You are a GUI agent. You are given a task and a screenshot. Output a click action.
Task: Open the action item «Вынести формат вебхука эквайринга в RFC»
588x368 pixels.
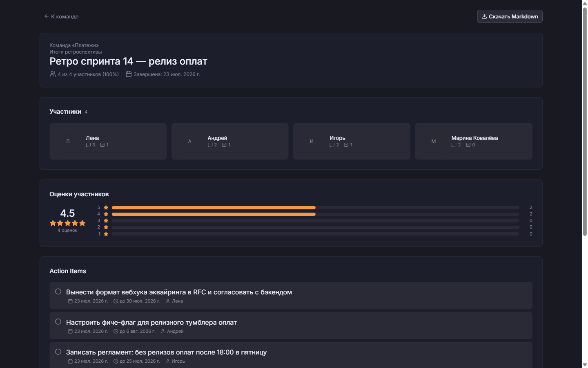pos(179,292)
